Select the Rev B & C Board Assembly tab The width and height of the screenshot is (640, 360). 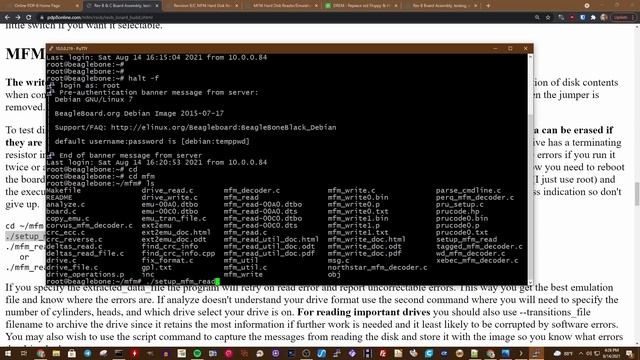click(x=122, y=6)
